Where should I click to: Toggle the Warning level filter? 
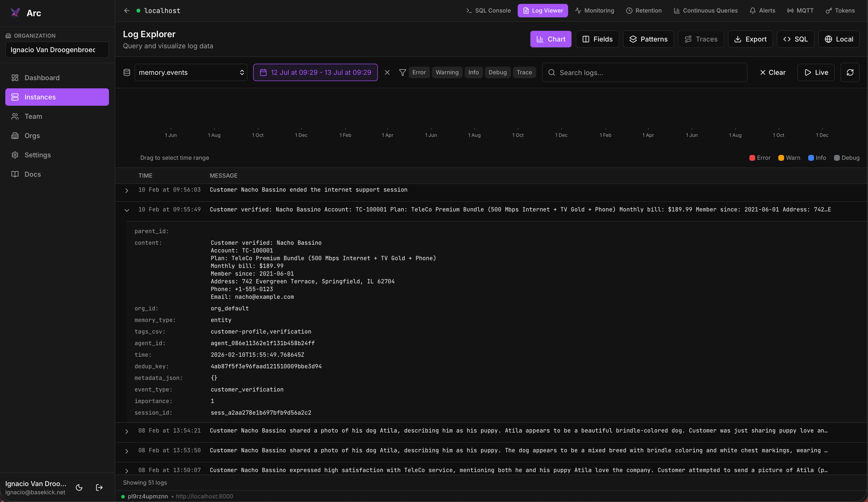[x=447, y=72]
